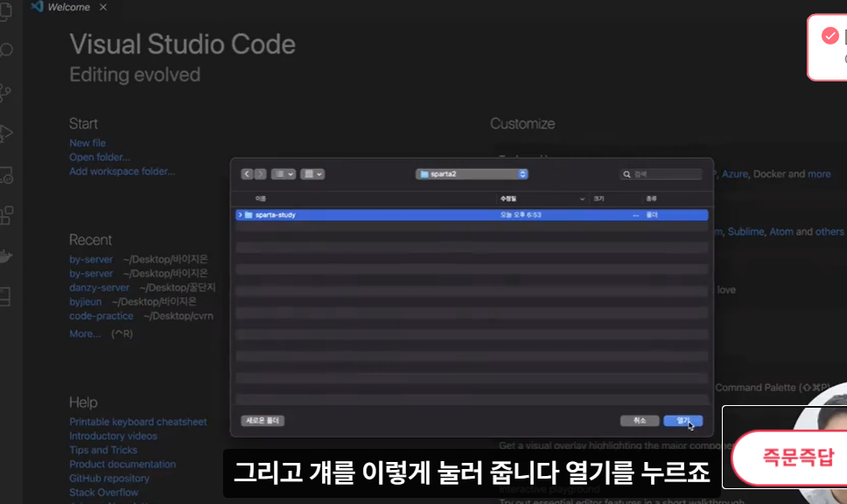
Task: Close the Welcome tab
Action: pyautogui.click(x=103, y=7)
